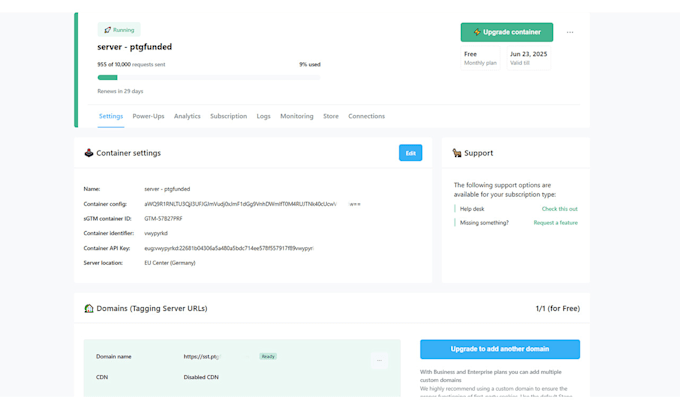Open the Check this out link
680x409 pixels.
pos(559,209)
